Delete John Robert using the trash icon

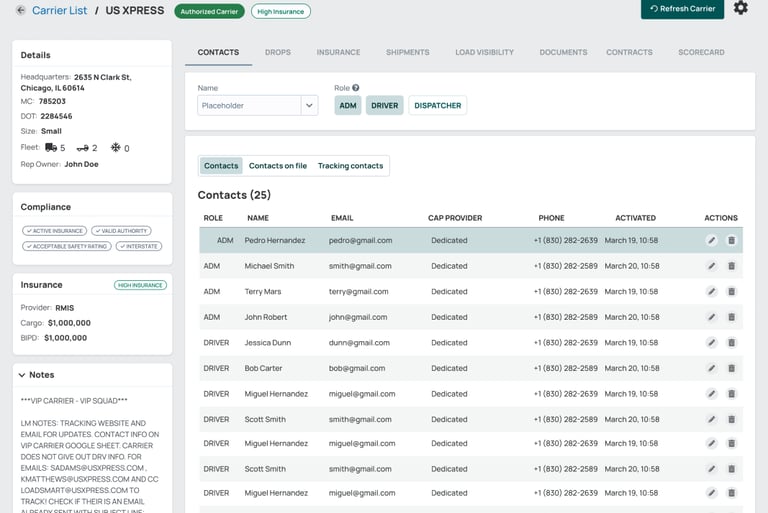(731, 317)
